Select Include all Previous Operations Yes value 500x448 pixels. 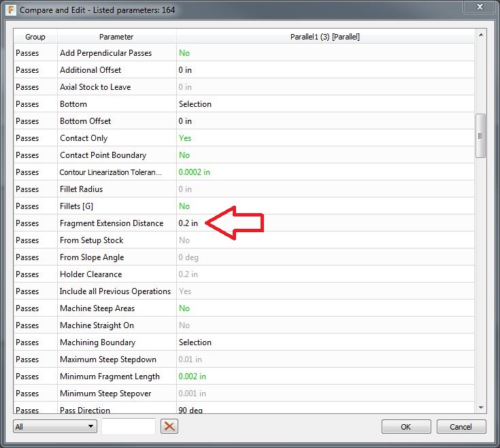185,291
